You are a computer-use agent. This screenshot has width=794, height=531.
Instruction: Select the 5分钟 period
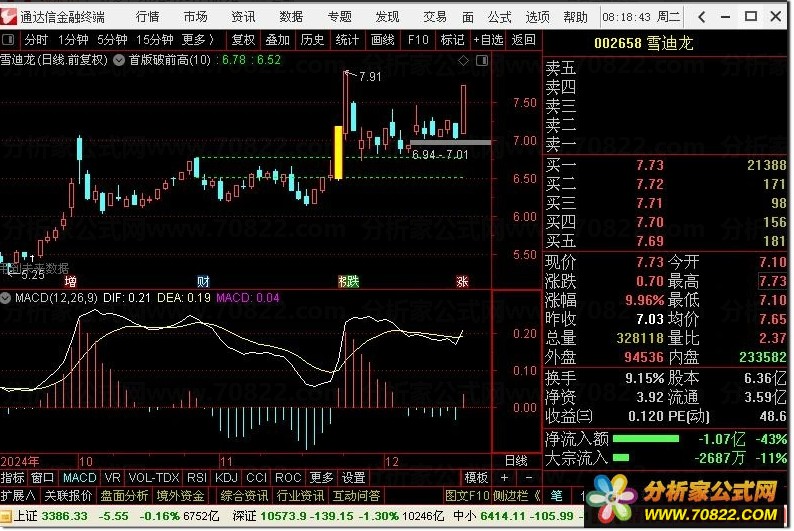point(112,39)
